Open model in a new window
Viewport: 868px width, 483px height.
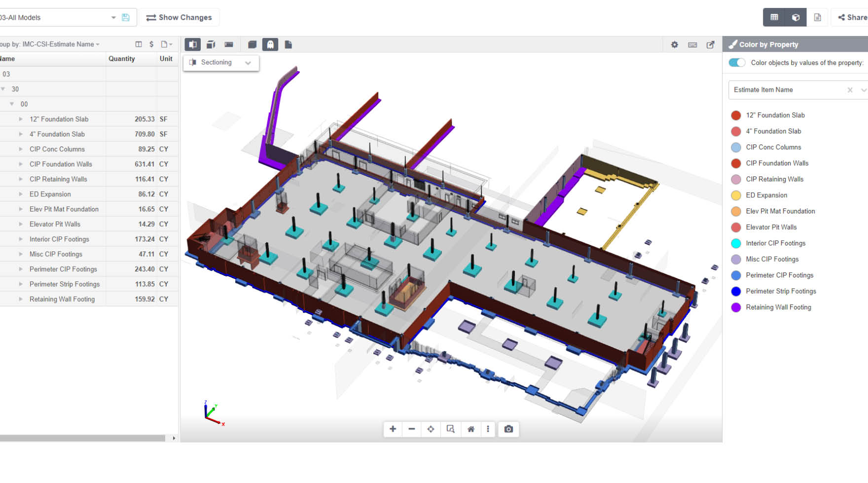tap(710, 44)
